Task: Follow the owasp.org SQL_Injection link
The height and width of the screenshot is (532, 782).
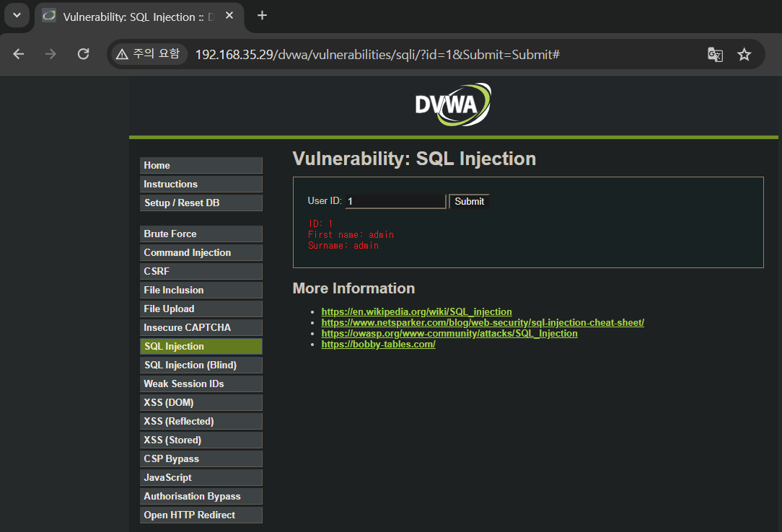Action: (x=449, y=334)
